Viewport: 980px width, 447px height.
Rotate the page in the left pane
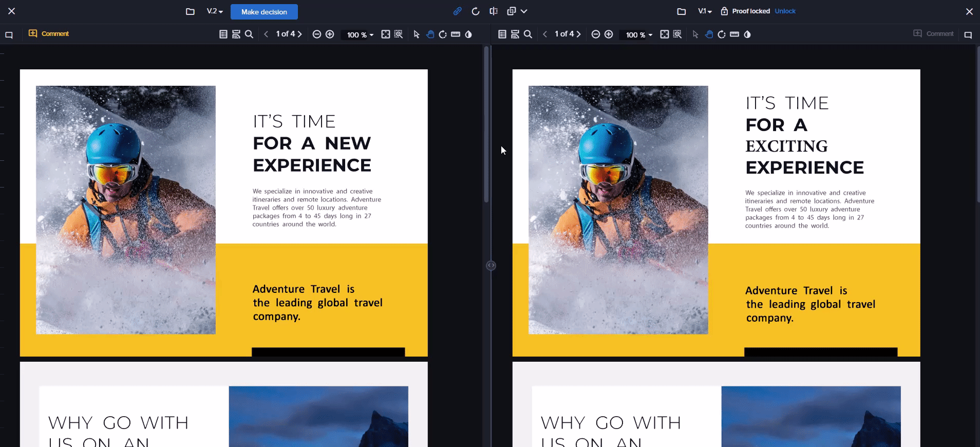pos(443,34)
